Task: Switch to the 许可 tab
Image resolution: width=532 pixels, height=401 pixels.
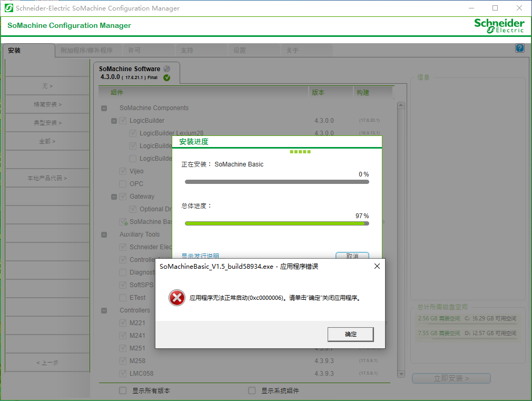Action: [x=134, y=51]
